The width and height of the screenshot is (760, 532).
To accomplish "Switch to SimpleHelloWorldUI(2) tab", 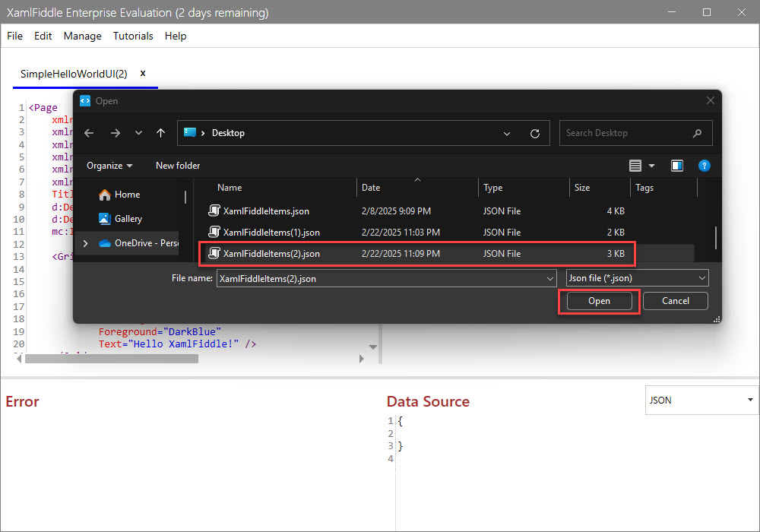I will point(74,74).
